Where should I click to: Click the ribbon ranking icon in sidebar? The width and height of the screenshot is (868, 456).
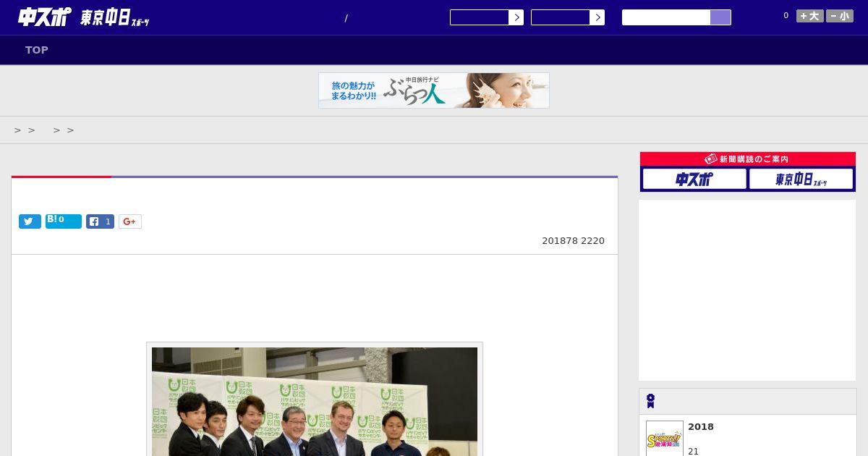pos(650,401)
